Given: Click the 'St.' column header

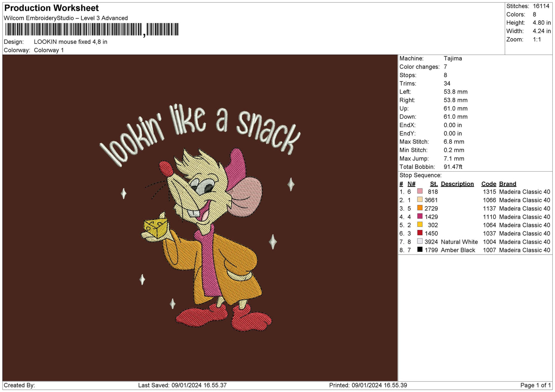Looking at the screenshot, I should 434,184.
